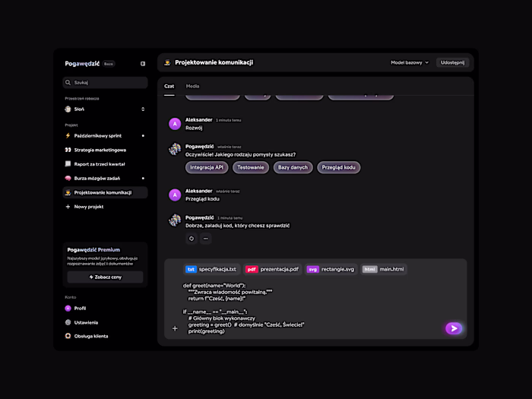Image resolution: width=532 pixels, height=399 pixels.
Task: Click the quote icon of Strategia marketingowa
Action: point(68,150)
